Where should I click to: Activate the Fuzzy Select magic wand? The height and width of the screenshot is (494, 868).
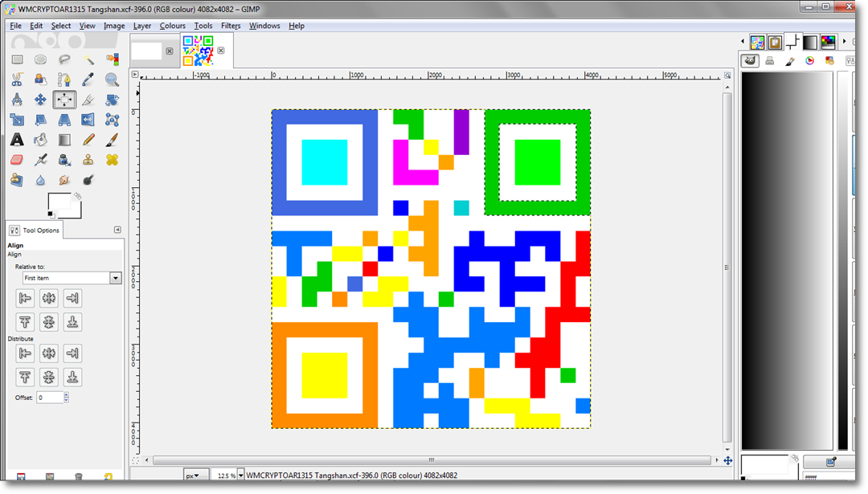coord(88,59)
